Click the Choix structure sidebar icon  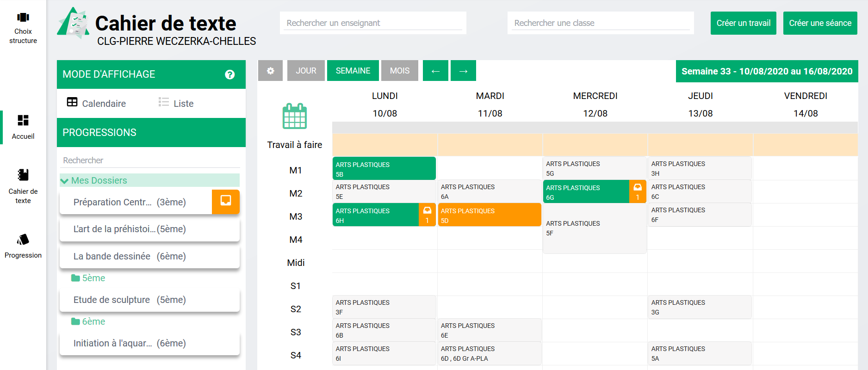pos(23,18)
